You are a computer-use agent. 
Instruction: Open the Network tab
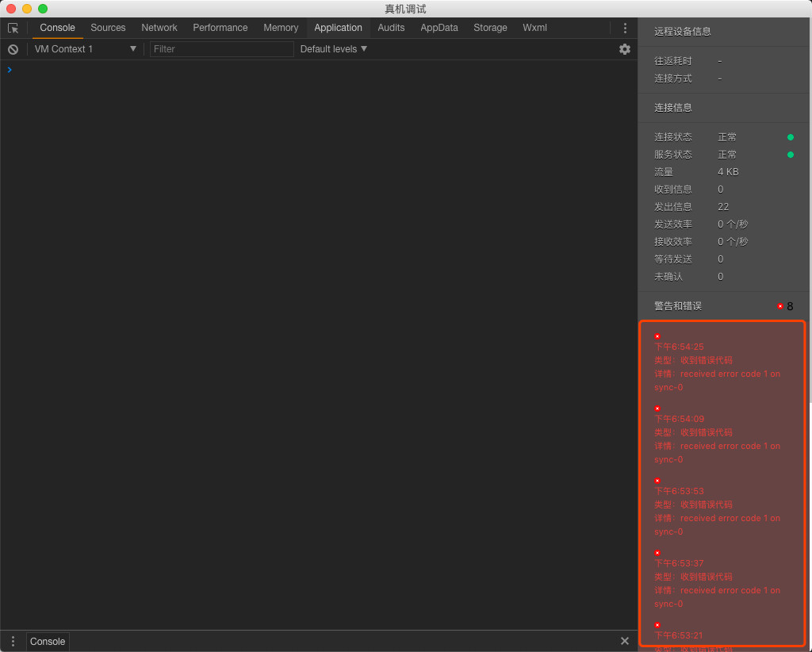point(159,28)
